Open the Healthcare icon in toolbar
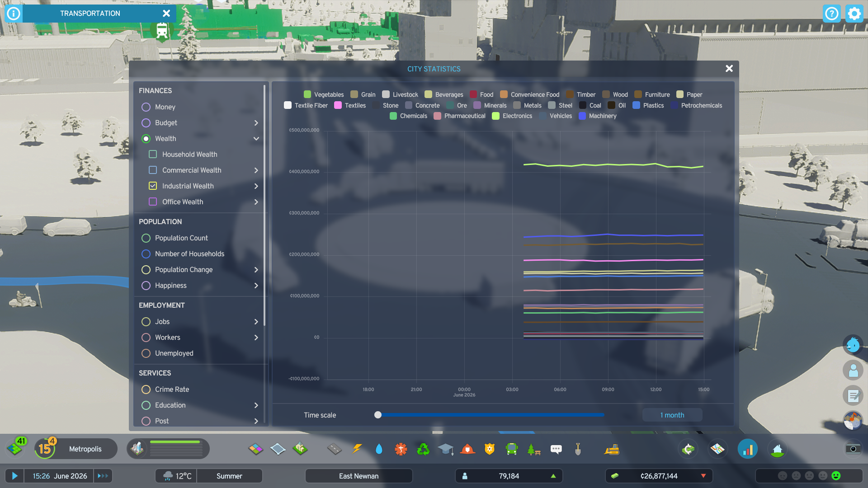The width and height of the screenshot is (868, 488). pos(401,449)
